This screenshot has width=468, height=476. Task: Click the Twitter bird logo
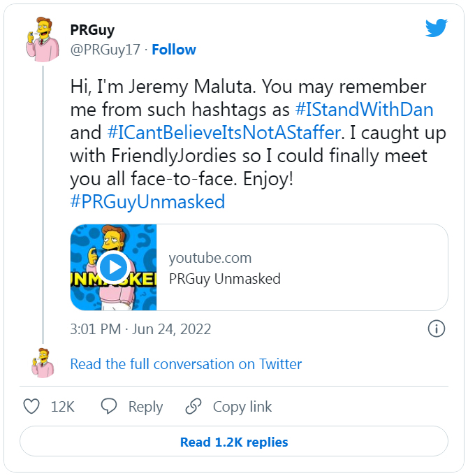coord(436,28)
